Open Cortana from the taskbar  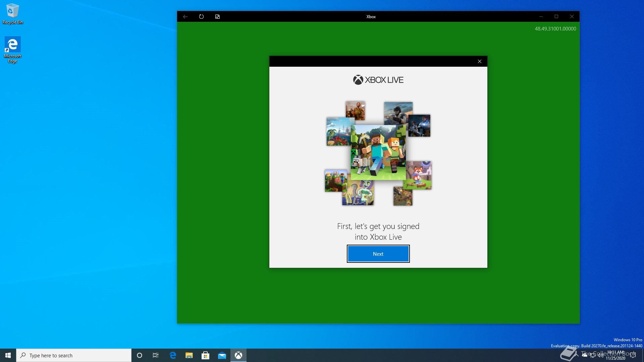coord(140,355)
